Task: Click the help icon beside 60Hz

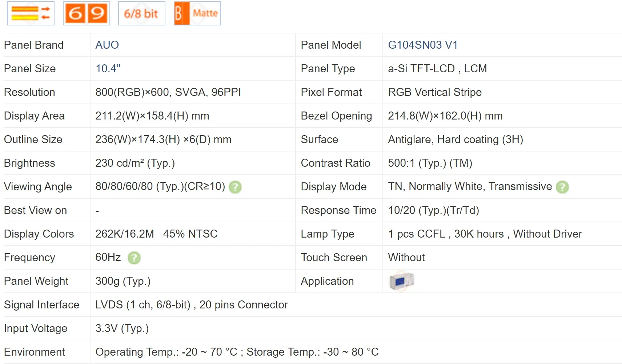Action: point(134,258)
